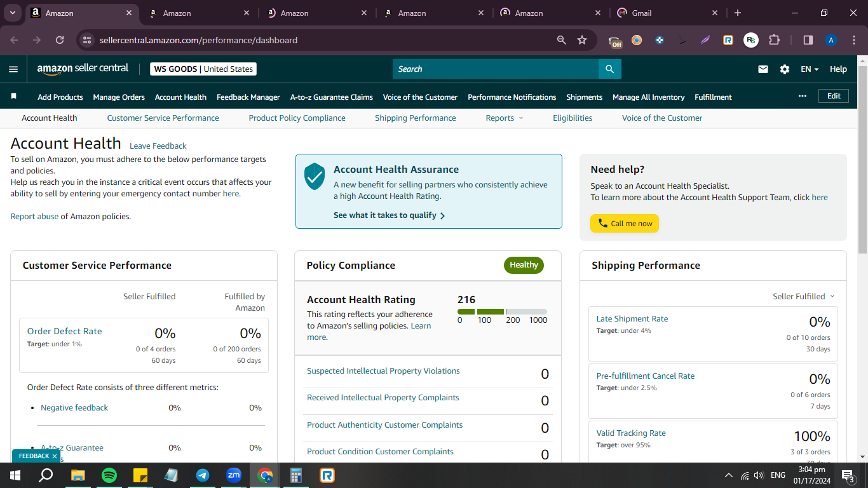The image size is (868, 488).
Task: Switch to the Gmail browser tab
Action: pos(667,13)
